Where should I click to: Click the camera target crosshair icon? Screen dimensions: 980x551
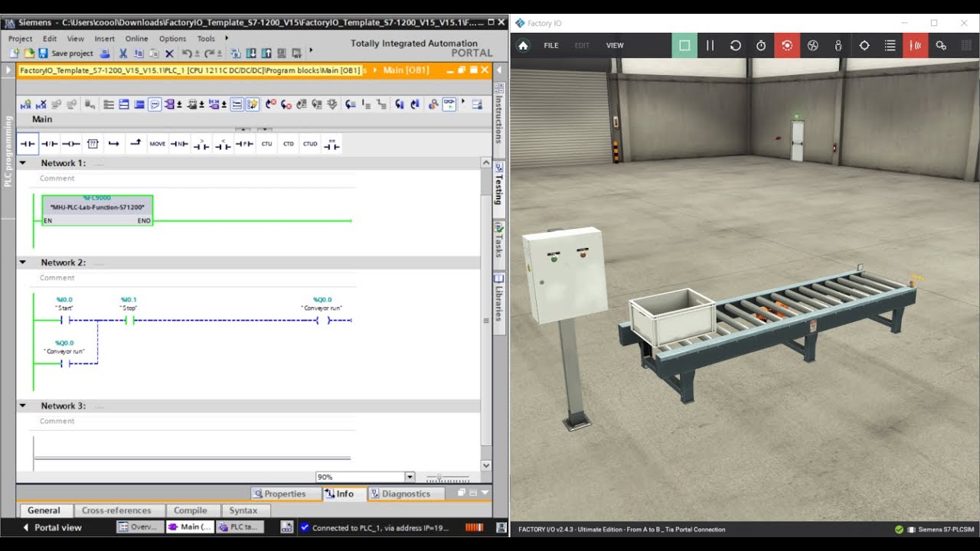(864, 45)
